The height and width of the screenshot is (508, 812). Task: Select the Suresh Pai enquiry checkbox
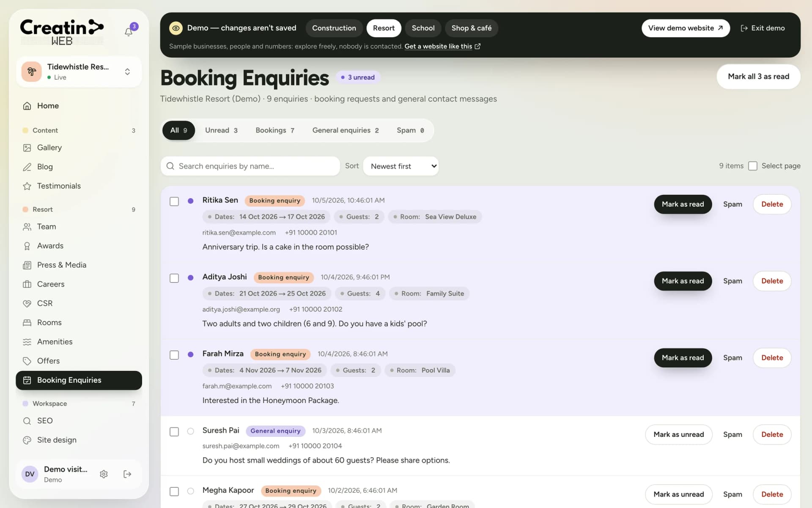coord(174,432)
